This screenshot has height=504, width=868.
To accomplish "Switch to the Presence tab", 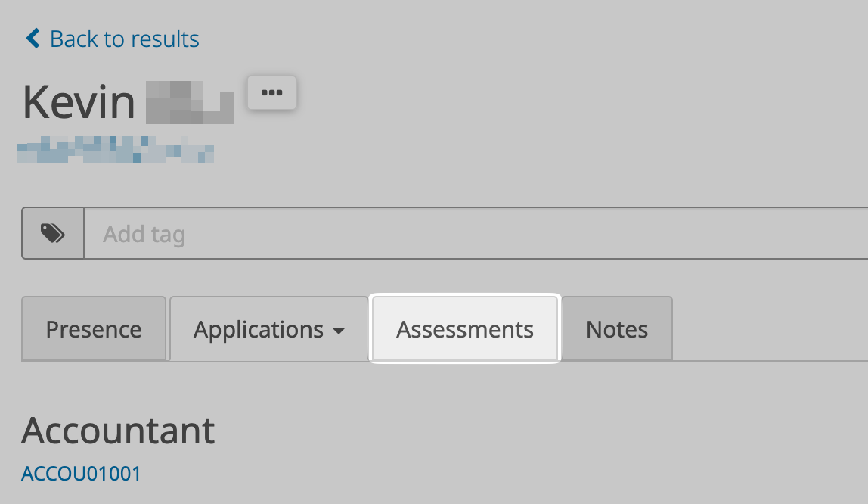I will point(94,329).
